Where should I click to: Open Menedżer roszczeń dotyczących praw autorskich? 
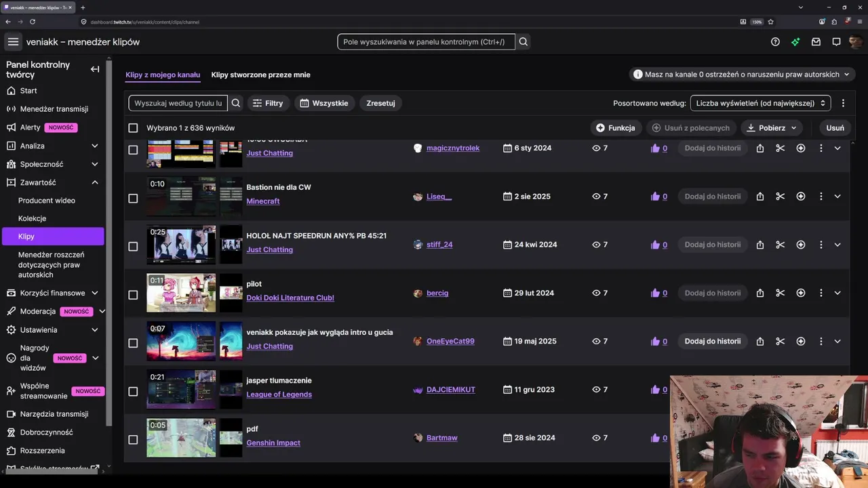tap(52, 265)
